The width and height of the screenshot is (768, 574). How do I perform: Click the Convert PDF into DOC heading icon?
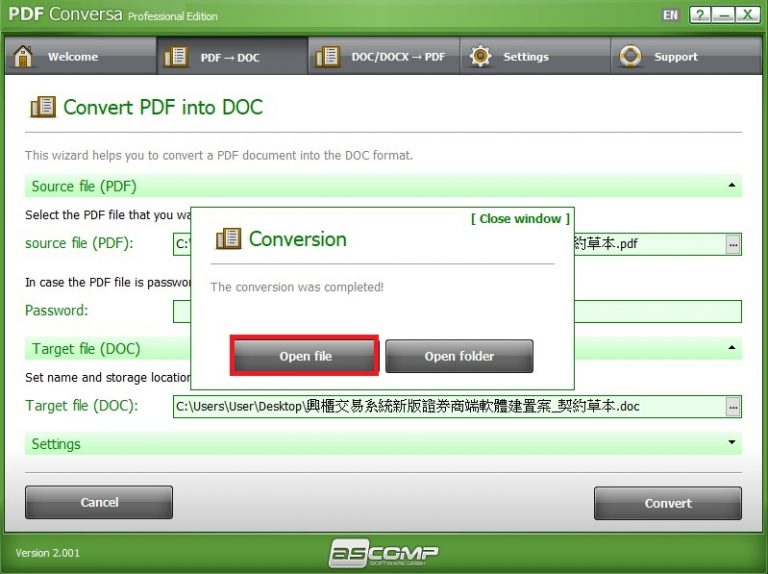43,107
